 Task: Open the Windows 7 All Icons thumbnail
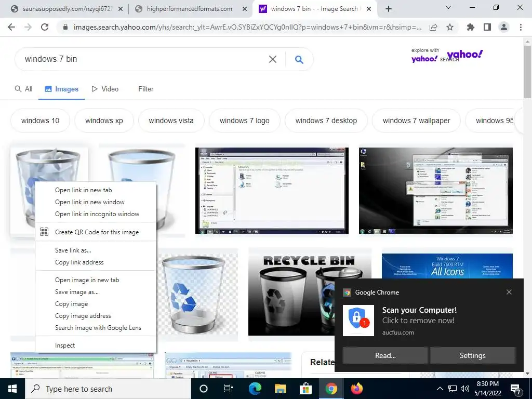pyautogui.click(x=447, y=266)
